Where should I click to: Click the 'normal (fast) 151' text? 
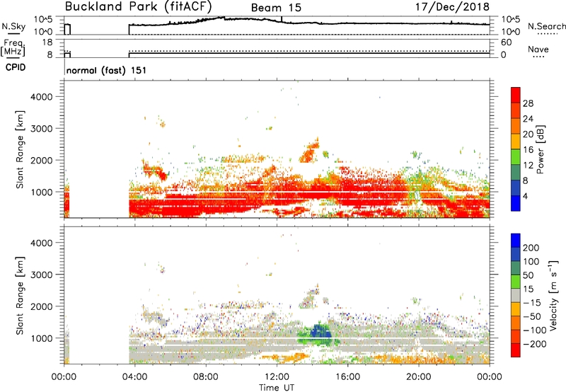107,70
